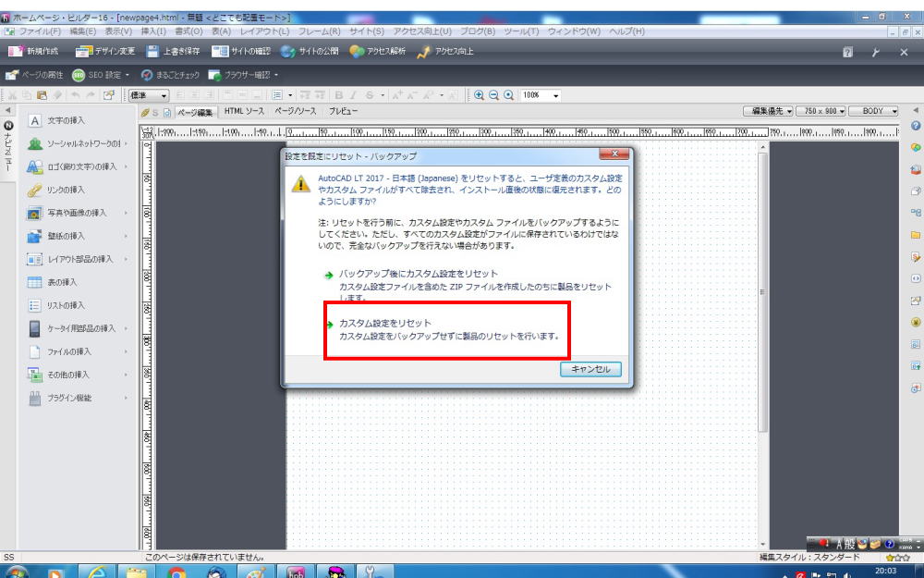Image resolution: width=924 pixels, height=578 pixels.
Task: Click the Chrome icon in taskbar
Action: click(176, 572)
